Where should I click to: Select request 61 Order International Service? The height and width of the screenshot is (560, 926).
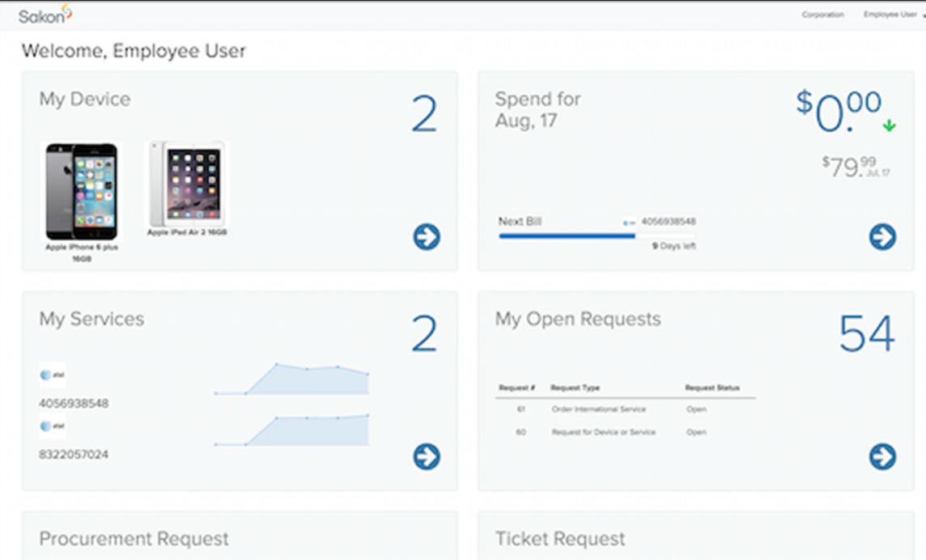coord(599,409)
